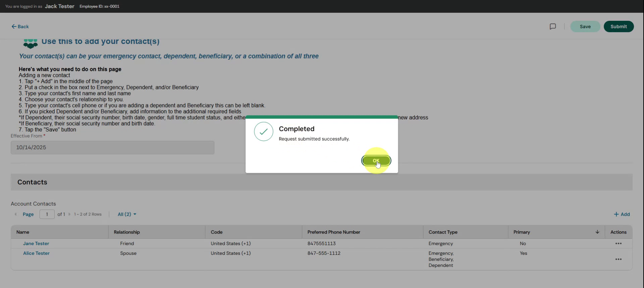644x288 pixels.
Task: Click the Contacts section header
Action: click(x=322, y=182)
